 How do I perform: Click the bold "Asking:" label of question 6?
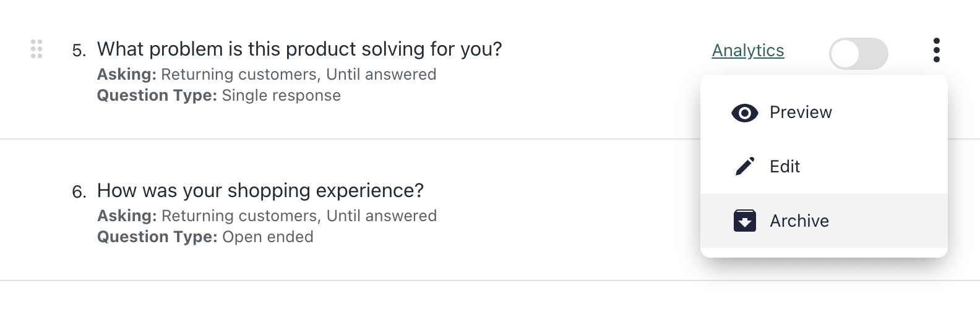click(127, 216)
